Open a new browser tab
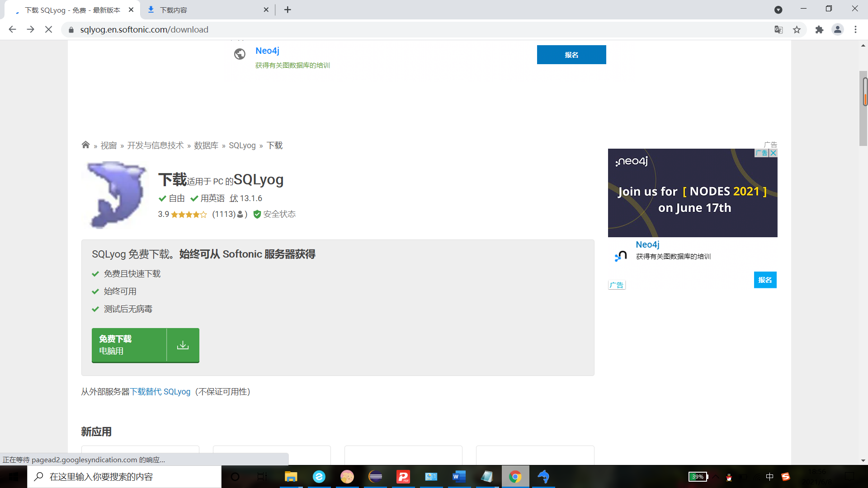The image size is (868, 488). [x=288, y=10]
